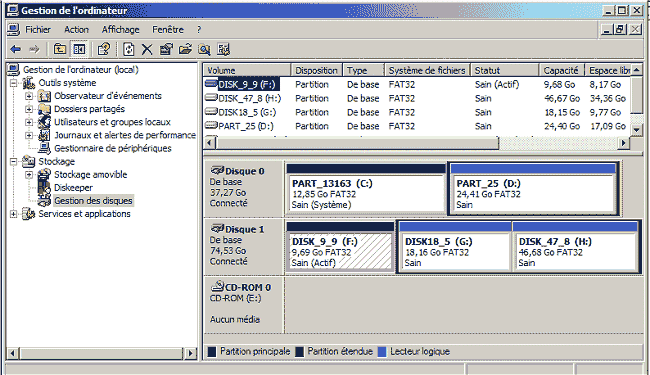
Task: Sort by Capacité column header
Action: coord(562,70)
